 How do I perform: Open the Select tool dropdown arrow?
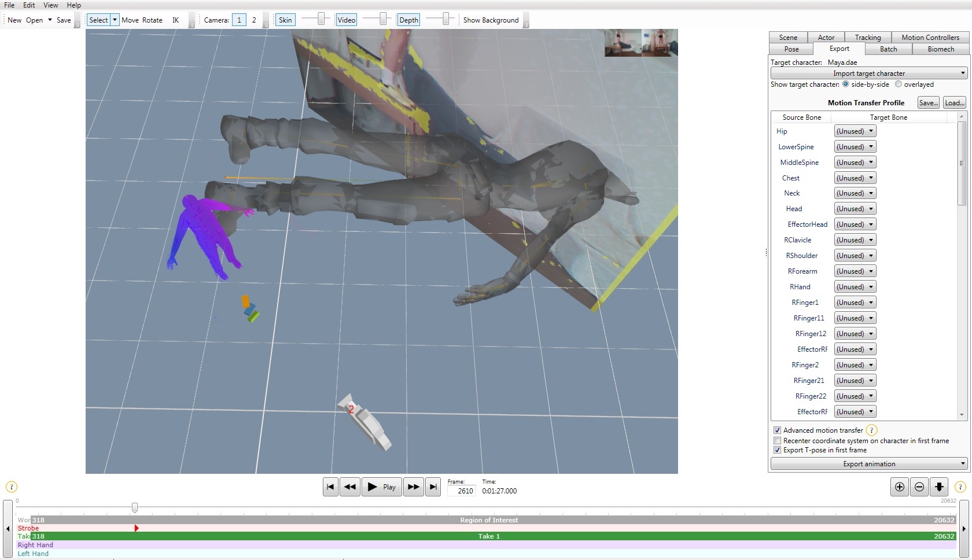(x=115, y=20)
